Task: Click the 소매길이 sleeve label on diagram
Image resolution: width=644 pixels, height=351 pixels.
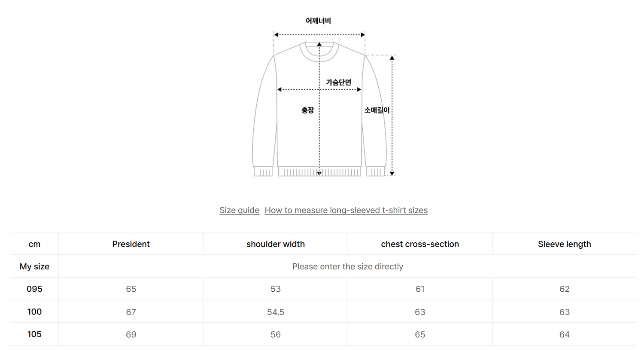Action: pos(377,110)
